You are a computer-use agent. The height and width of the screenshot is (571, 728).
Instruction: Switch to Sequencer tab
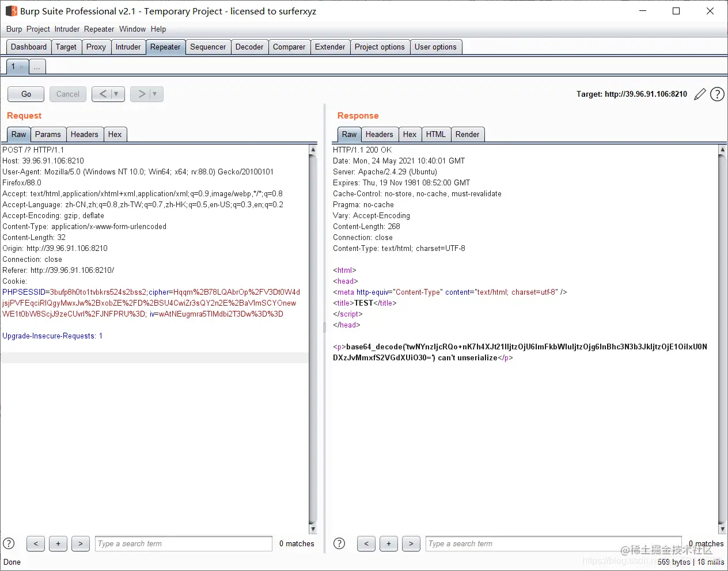coord(208,47)
